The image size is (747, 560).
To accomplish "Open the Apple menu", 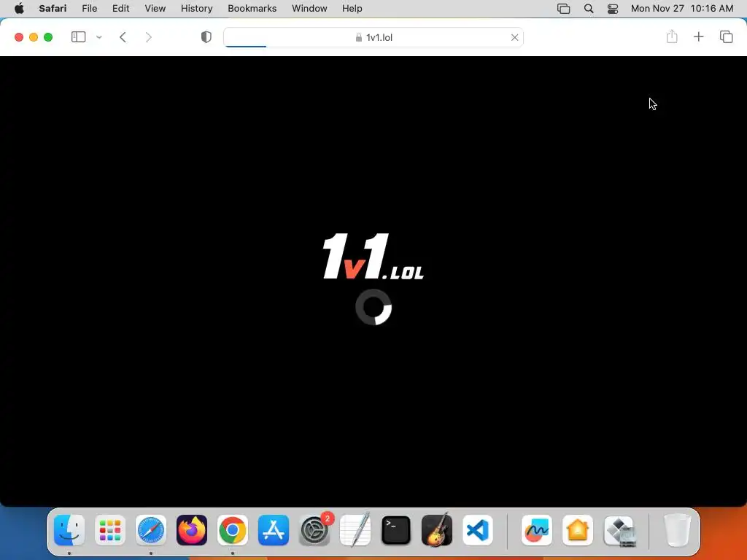I will pos(19,9).
